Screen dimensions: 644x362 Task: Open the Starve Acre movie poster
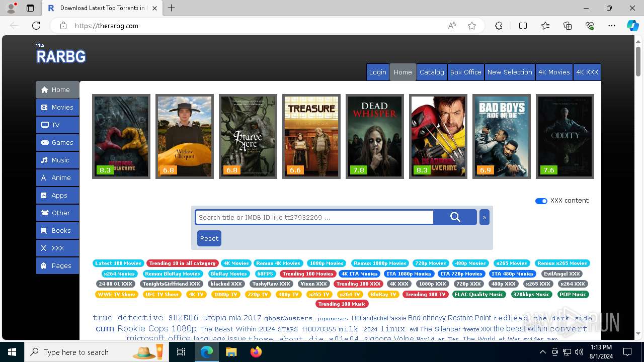click(x=248, y=136)
